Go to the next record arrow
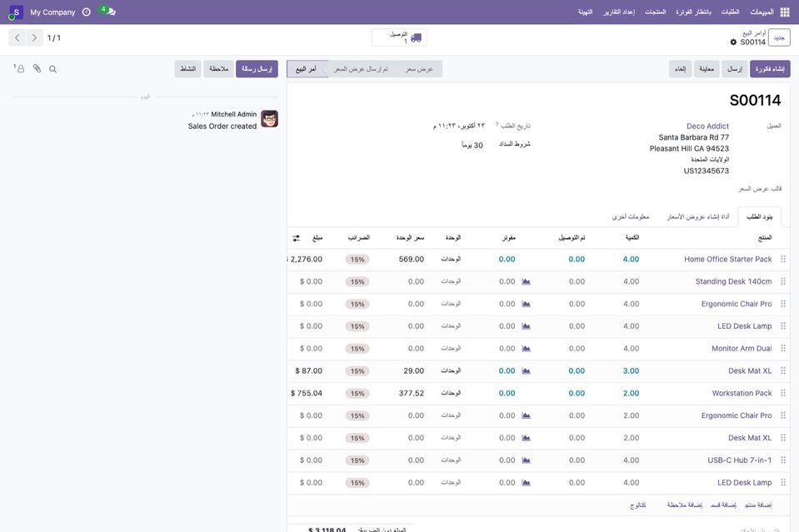Image resolution: width=799 pixels, height=532 pixels. point(34,37)
